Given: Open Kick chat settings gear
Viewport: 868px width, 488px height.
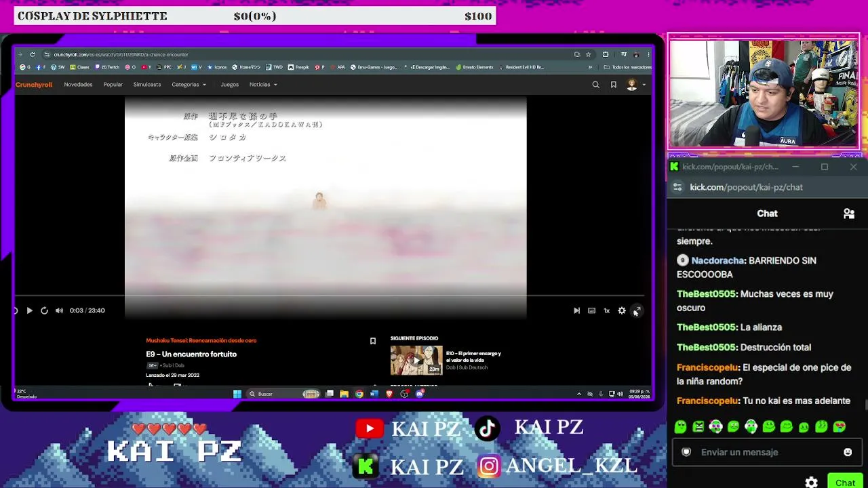Looking at the screenshot, I should [812, 483].
